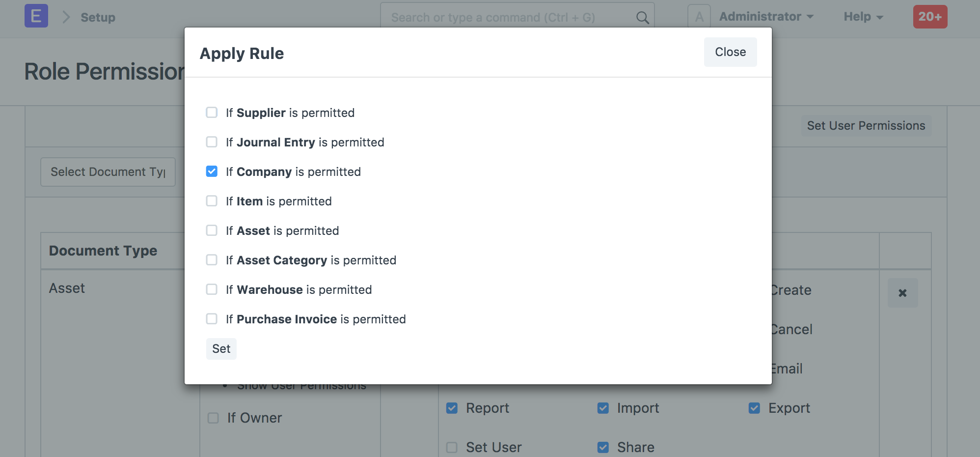
Task: Enable the Warehouse is permitted checkbox
Action: pyautogui.click(x=212, y=289)
